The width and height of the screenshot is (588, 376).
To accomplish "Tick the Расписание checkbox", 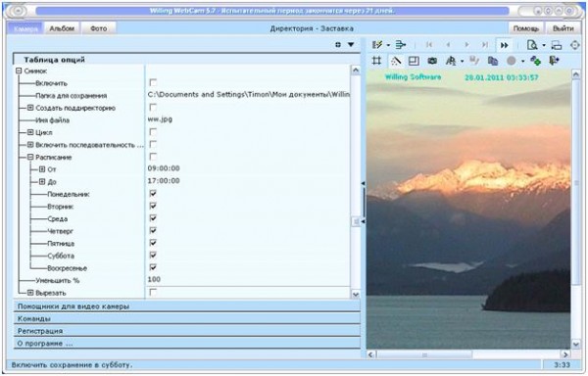I will [x=153, y=157].
